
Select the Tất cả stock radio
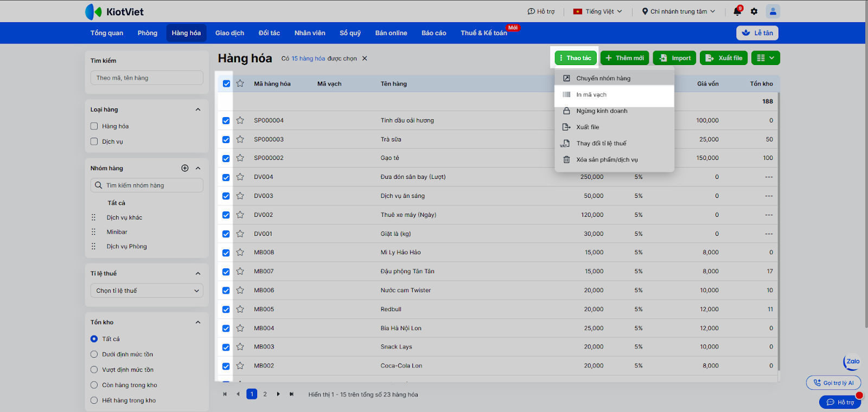tap(94, 339)
